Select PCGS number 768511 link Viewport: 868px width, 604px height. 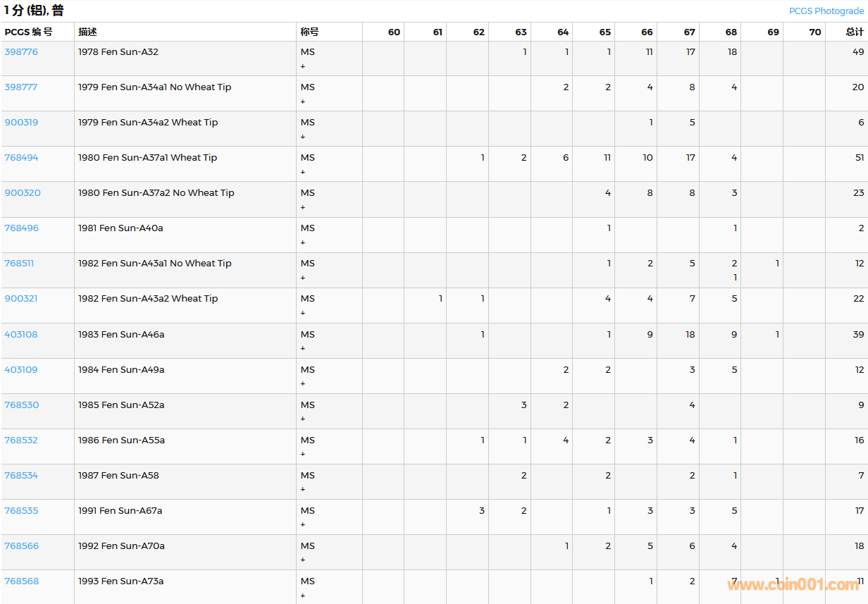(x=19, y=264)
